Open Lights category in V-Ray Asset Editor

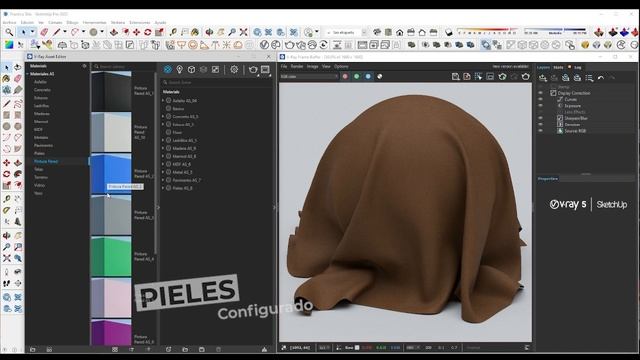pos(179,69)
